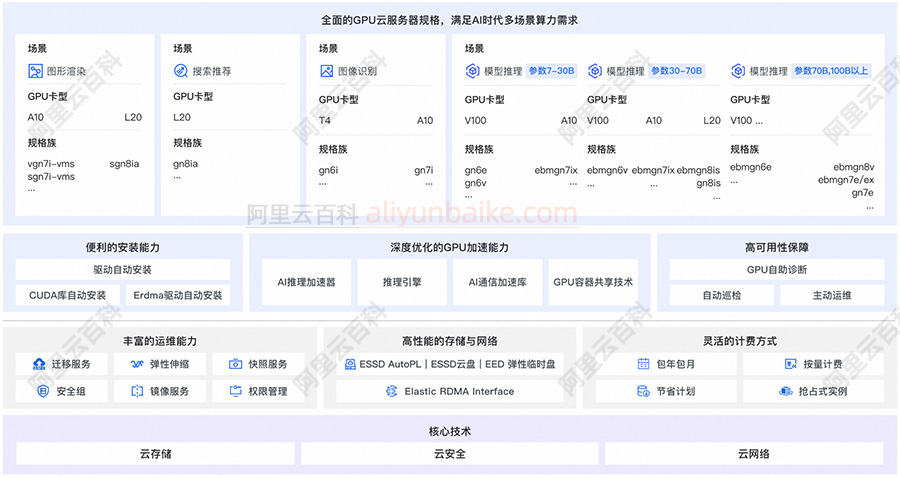This screenshot has width=900, height=478.
Task: Click the Elastic RDMA Interface icon
Action: 391,391
